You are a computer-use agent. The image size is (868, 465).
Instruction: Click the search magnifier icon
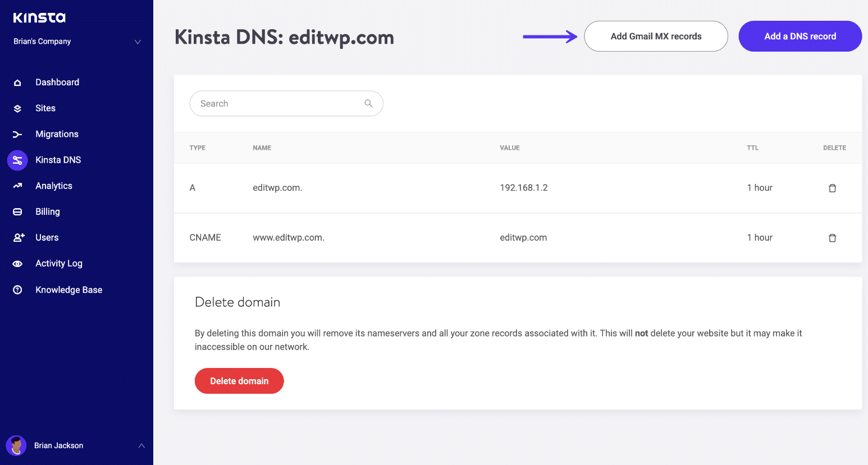pyautogui.click(x=368, y=103)
